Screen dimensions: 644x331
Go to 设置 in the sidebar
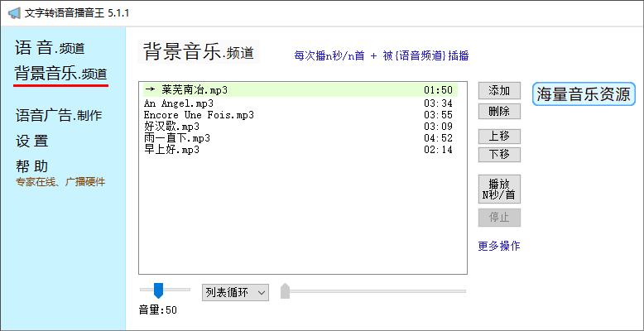(32, 141)
